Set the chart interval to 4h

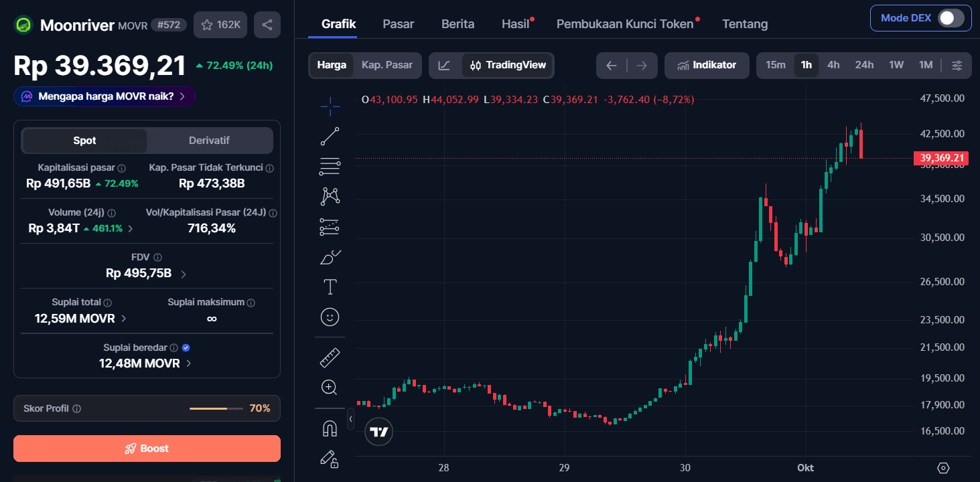[x=833, y=65]
